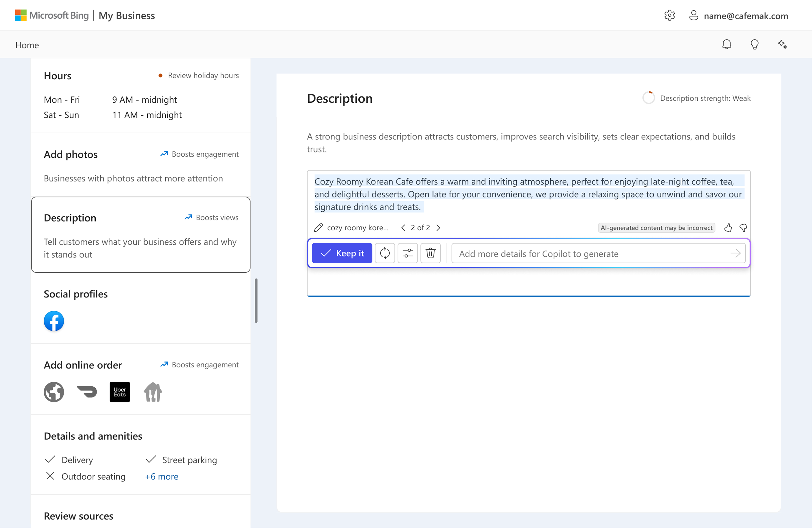812x528 pixels.
Task: Delete the generated description with trash icon
Action: pyautogui.click(x=430, y=253)
